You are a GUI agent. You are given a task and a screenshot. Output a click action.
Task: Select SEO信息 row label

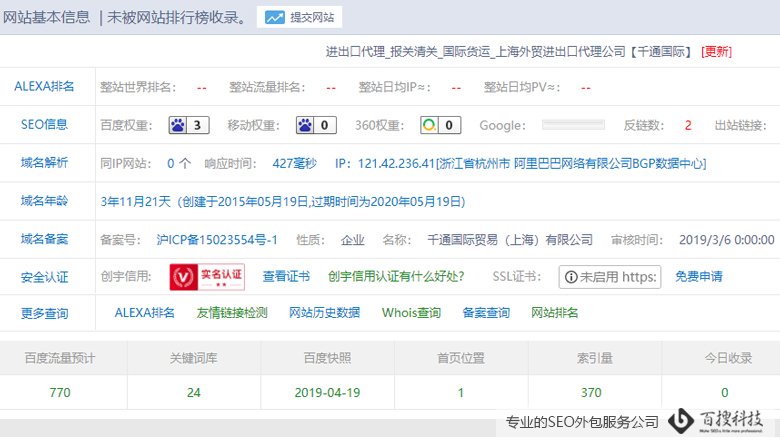[x=44, y=124]
